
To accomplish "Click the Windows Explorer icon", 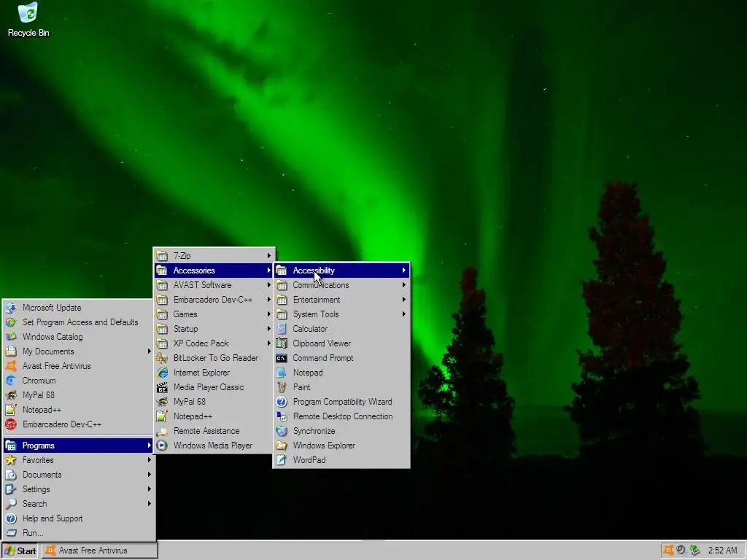I will (282, 446).
